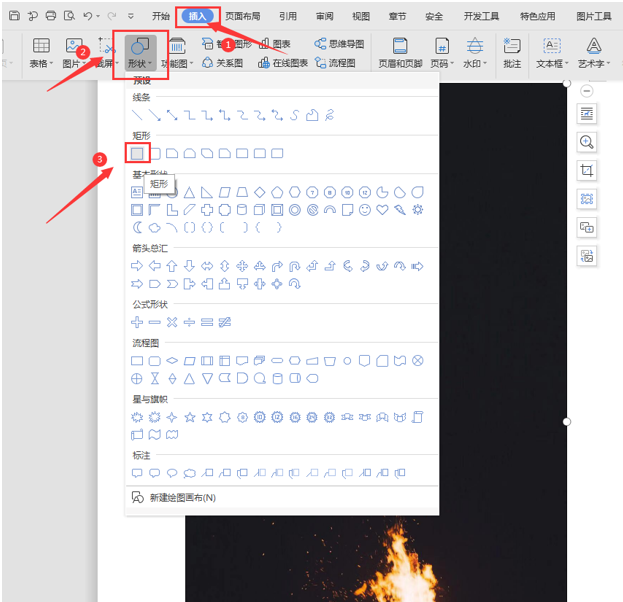623x602 pixels.
Task: Switch to the 引用 tab
Action: 288,16
